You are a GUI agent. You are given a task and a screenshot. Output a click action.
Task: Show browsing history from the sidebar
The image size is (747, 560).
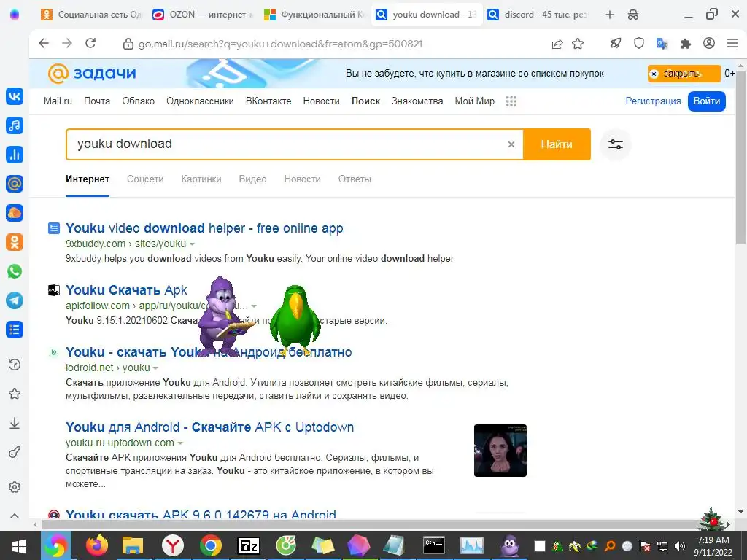15,365
